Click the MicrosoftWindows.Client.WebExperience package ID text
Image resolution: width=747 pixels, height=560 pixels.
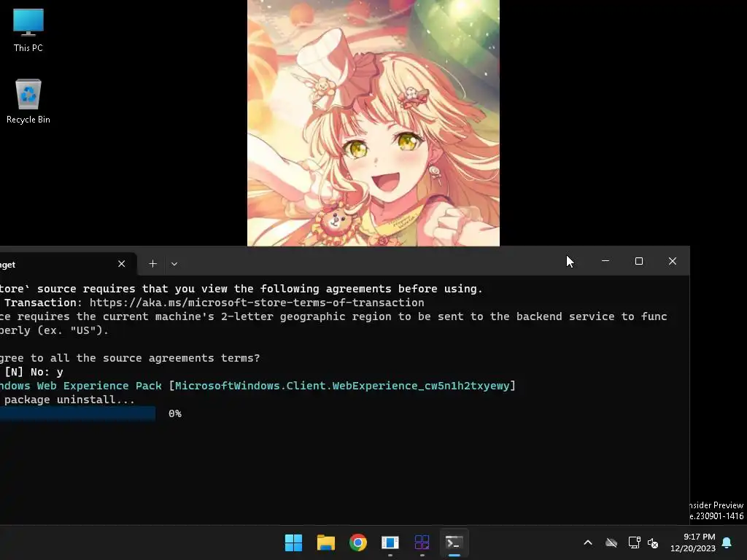coord(343,386)
